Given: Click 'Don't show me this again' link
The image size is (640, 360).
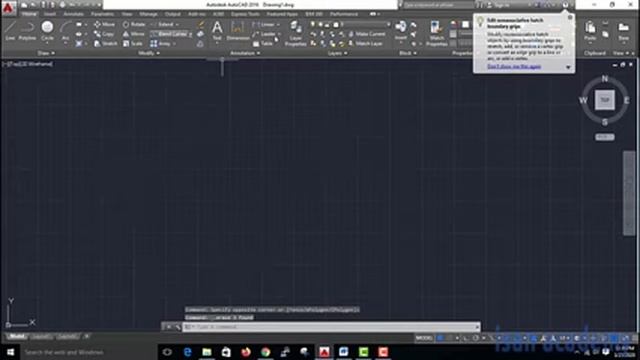Looking at the screenshot, I should (514, 67).
